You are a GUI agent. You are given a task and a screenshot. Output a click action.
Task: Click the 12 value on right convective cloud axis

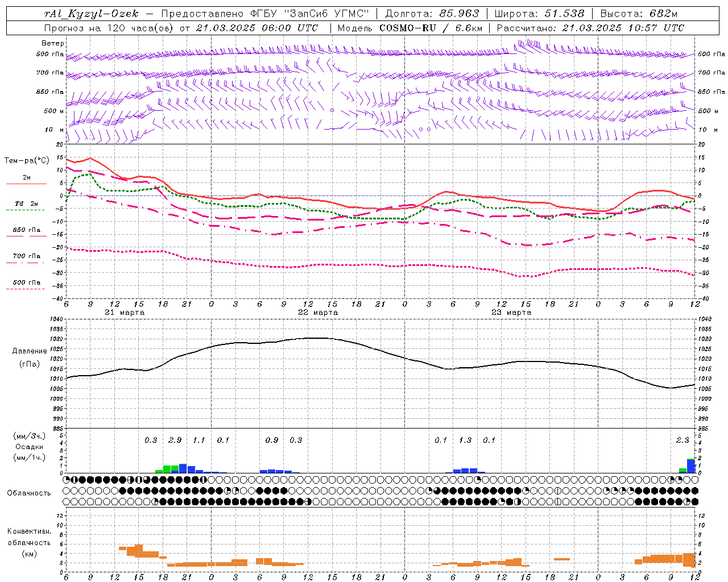[702, 516]
